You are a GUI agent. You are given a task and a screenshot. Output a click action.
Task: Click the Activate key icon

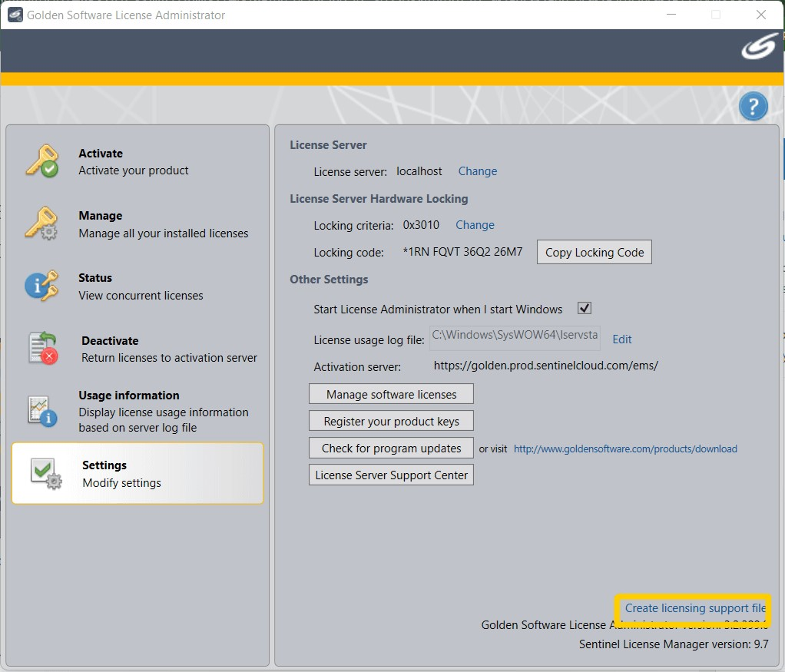click(42, 161)
